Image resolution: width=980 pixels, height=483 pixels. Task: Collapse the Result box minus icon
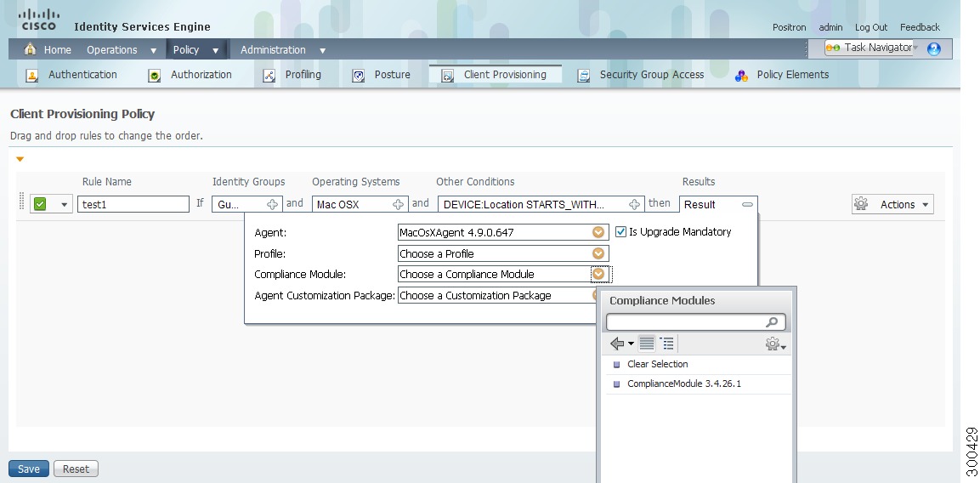click(x=747, y=205)
